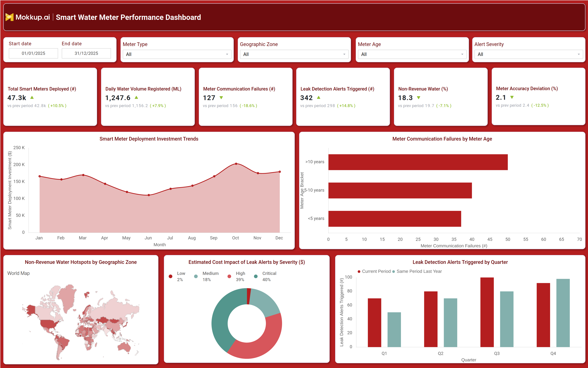This screenshot has width=588, height=368.
Task: Click the End date input field
Action: point(86,53)
